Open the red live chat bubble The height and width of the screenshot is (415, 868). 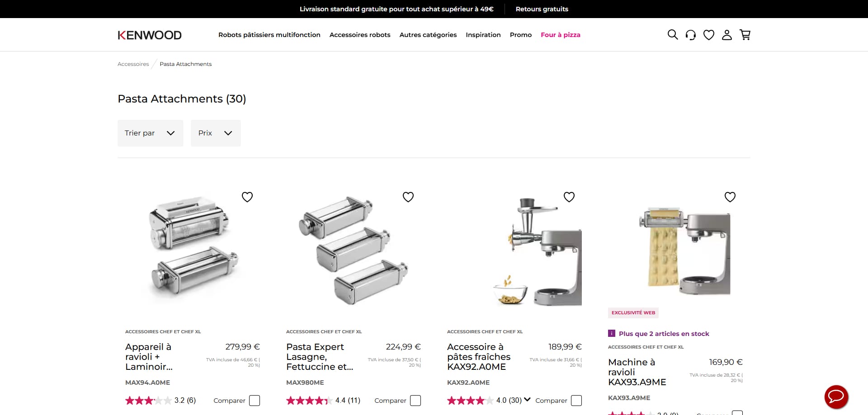(x=836, y=397)
